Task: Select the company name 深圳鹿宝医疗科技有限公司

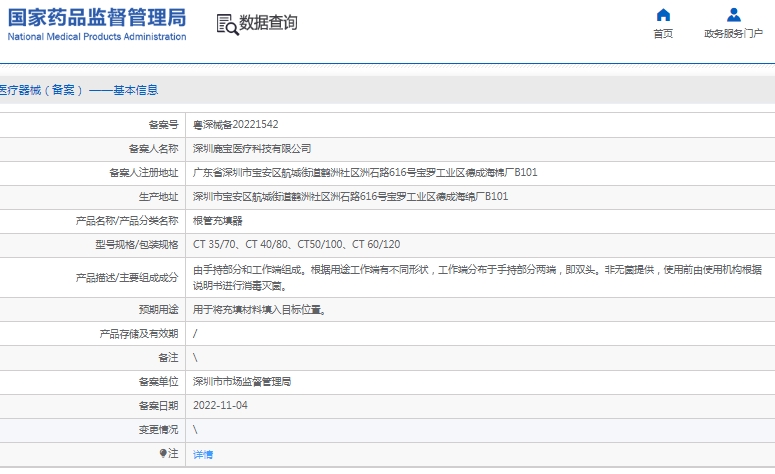Action: pyautogui.click(x=252, y=149)
